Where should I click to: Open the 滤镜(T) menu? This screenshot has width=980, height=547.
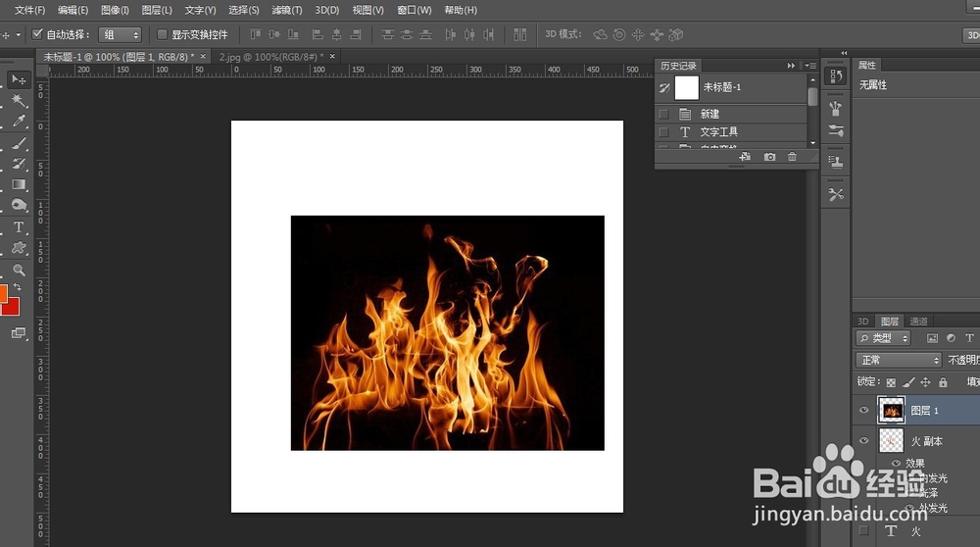(x=287, y=10)
